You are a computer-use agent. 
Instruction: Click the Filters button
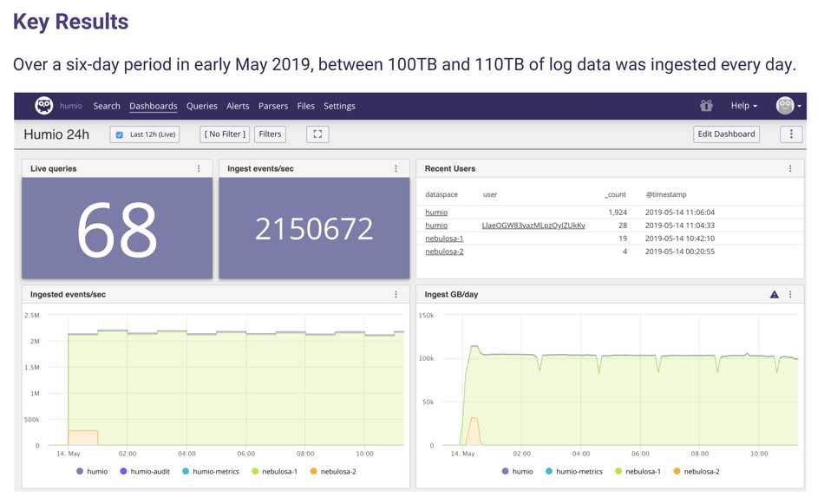click(x=270, y=134)
